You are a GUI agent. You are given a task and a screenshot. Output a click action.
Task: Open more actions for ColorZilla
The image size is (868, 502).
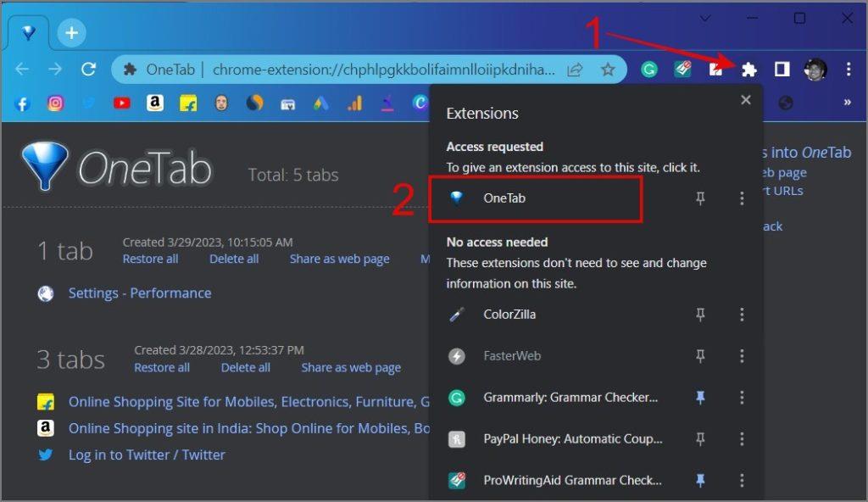(742, 315)
